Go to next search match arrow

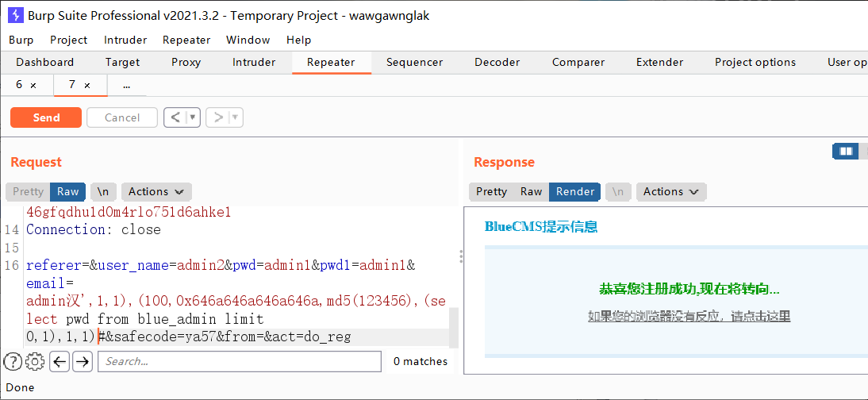tap(83, 362)
